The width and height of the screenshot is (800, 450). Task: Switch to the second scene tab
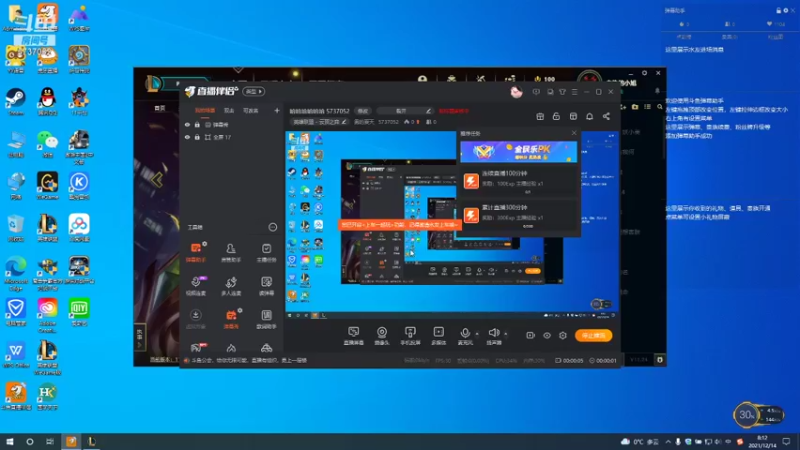pos(229,110)
